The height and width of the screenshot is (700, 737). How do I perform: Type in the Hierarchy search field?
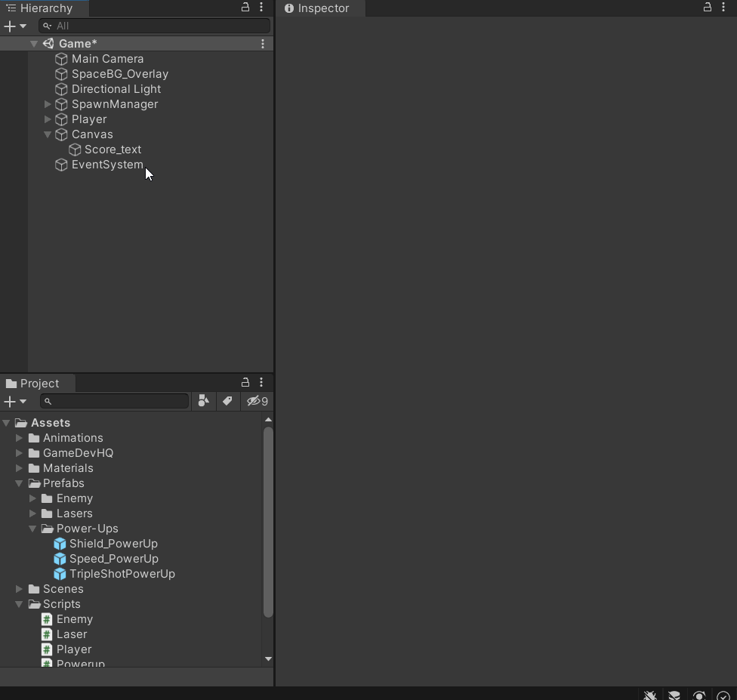[x=155, y=26]
